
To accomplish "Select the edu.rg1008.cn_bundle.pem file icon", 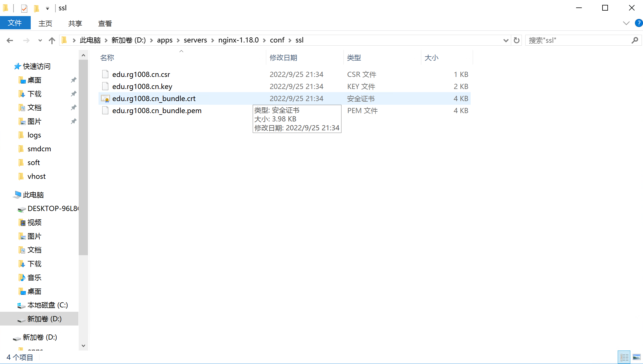I will (x=105, y=111).
